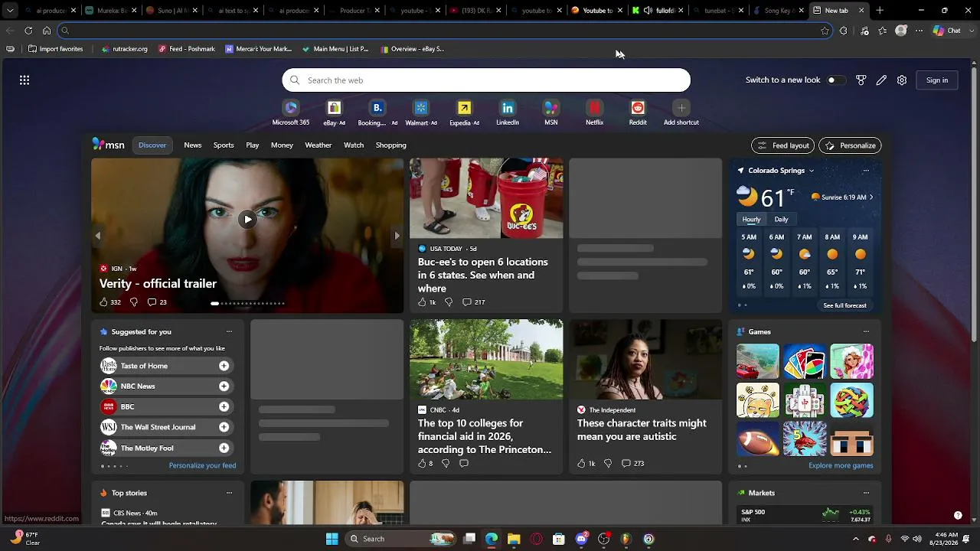This screenshot has width=980, height=551.
Task: Dislike the Buc-ee's article
Action: (449, 302)
